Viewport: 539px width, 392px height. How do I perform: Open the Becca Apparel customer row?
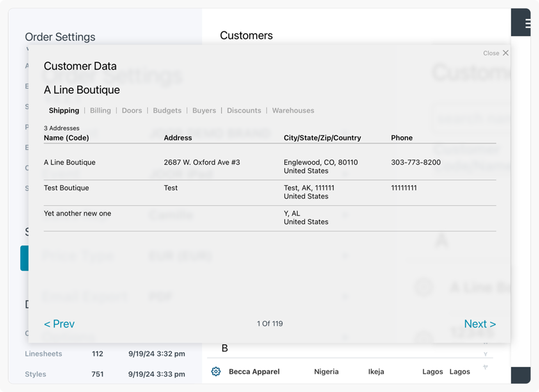(254, 371)
